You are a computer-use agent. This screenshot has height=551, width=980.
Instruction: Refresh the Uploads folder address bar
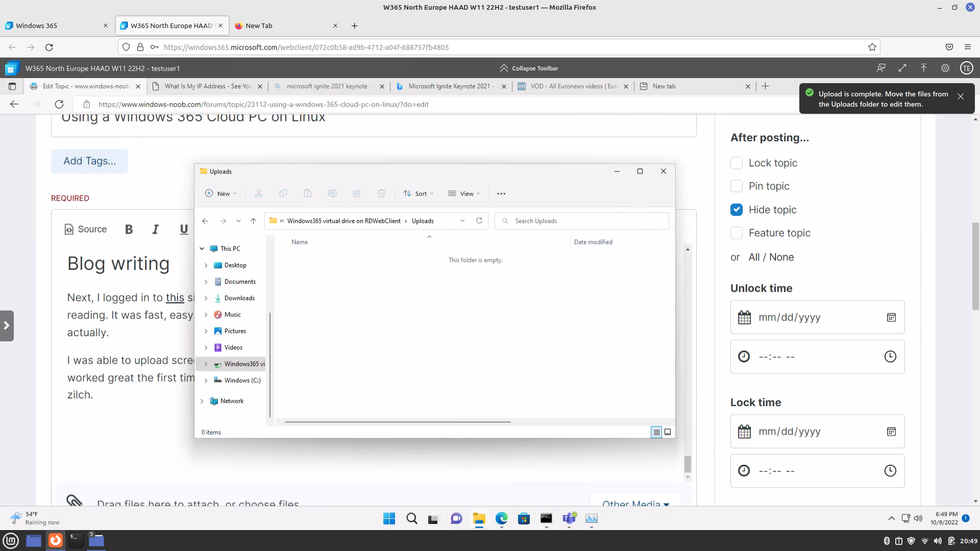pos(479,221)
